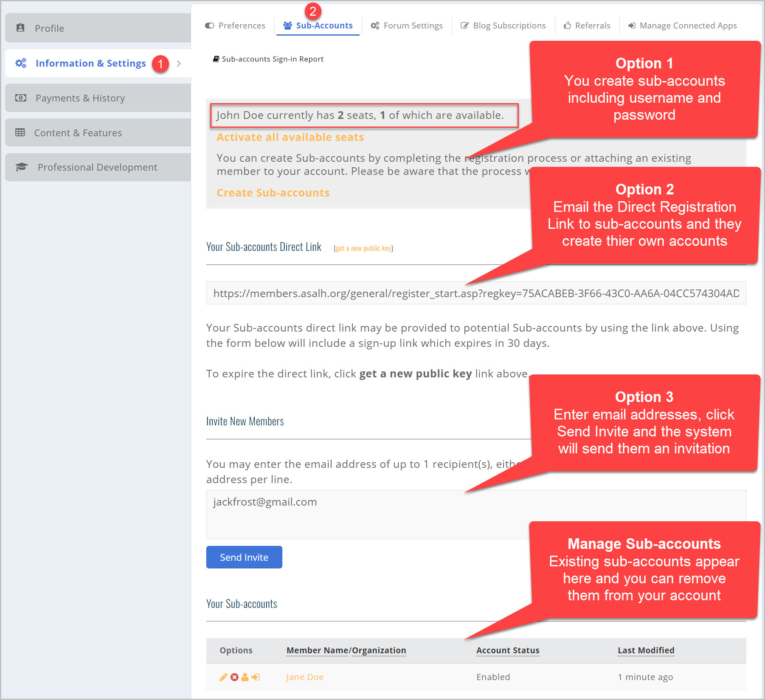The width and height of the screenshot is (765, 700).
Task: Sort by Last Modified column header
Action: tap(646, 650)
